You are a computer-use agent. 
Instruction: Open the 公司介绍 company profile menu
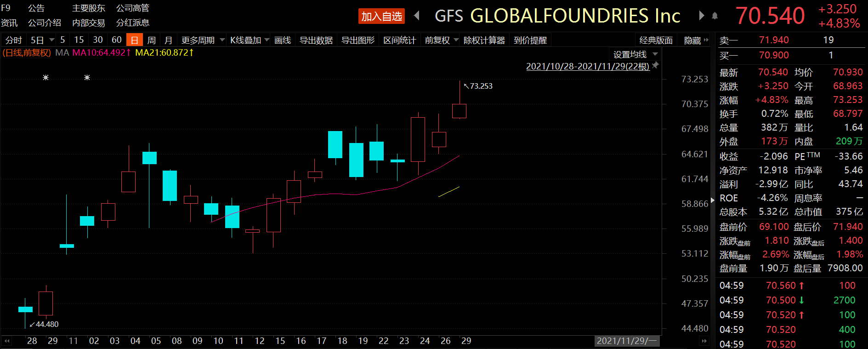[x=45, y=23]
